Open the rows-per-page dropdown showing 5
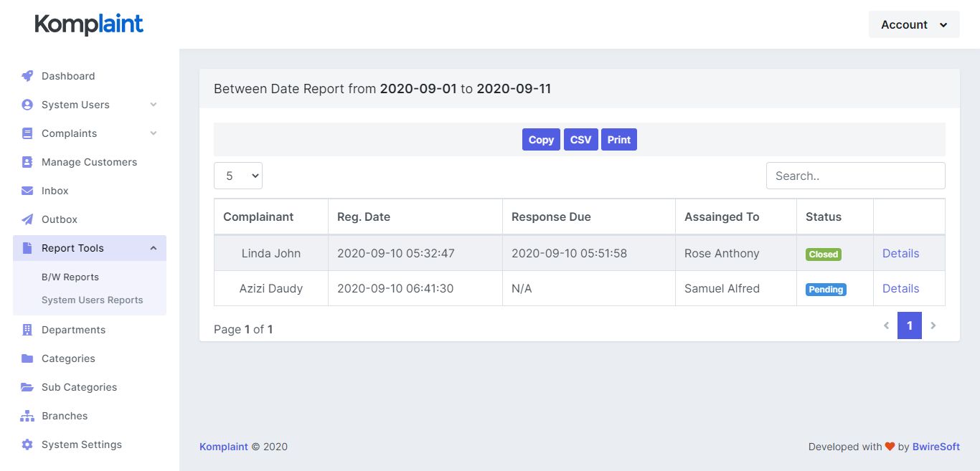Viewport: 980px width, 471px height. coord(238,176)
